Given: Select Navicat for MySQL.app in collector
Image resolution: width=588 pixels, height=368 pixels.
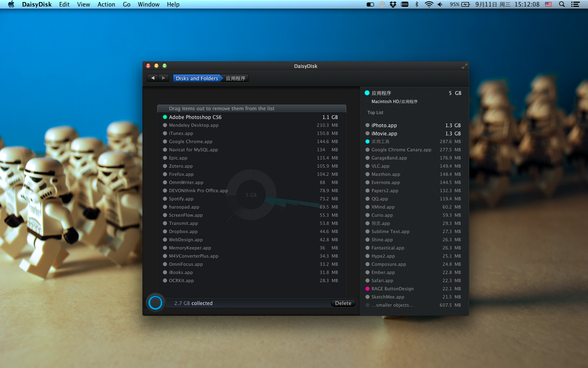Looking at the screenshot, I should (x=252, y=150).
